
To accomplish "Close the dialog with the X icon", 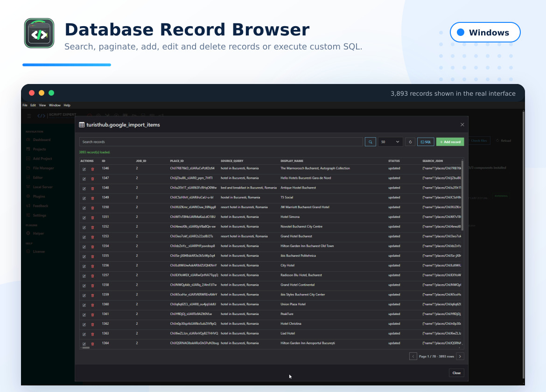I will (462, 125).
